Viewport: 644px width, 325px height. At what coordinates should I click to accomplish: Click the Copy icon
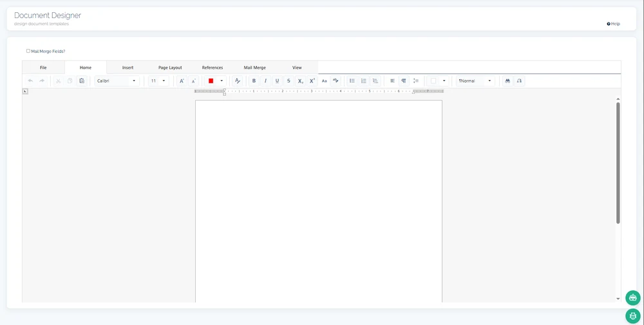70,81
